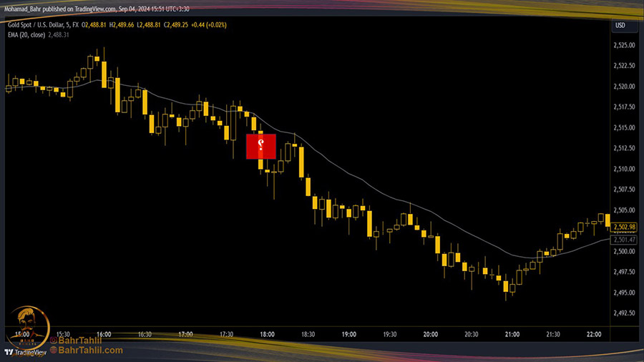The height and width of the screenshot is (362, 644).
Task: Click the 2,525.00 price axis label
Action: 624,45
